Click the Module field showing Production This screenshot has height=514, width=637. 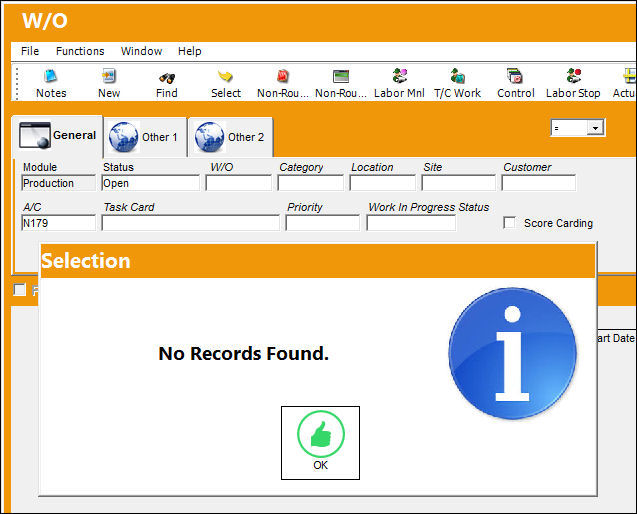coord(58,183)
